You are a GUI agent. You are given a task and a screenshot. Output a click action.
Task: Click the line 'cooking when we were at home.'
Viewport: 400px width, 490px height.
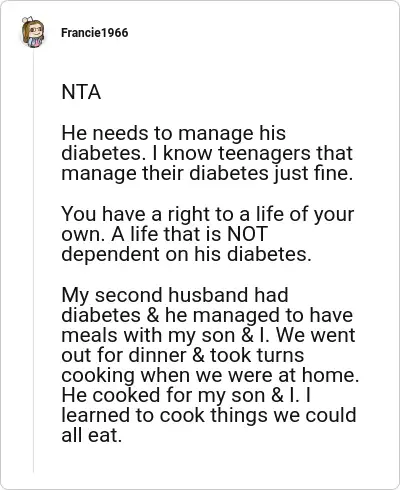pyautogui.click(x=210, y=376)
